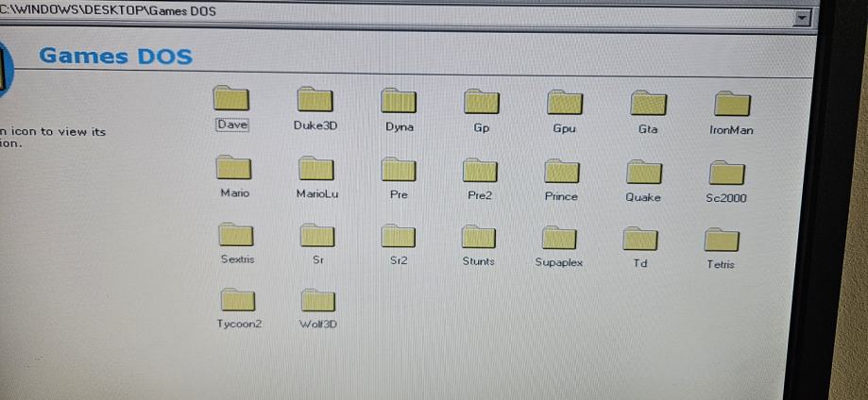Select the Tetris folder icon
The image size is (868, 400).
click(722, 241)
